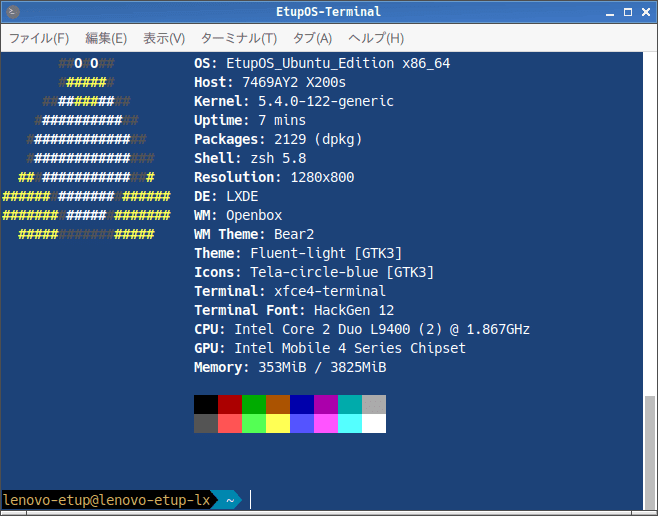The width and height of the screenshot is (658, 516).
Task: Click the Memory value '353MiB / 3825MiB'
Action: coord(322,367)
